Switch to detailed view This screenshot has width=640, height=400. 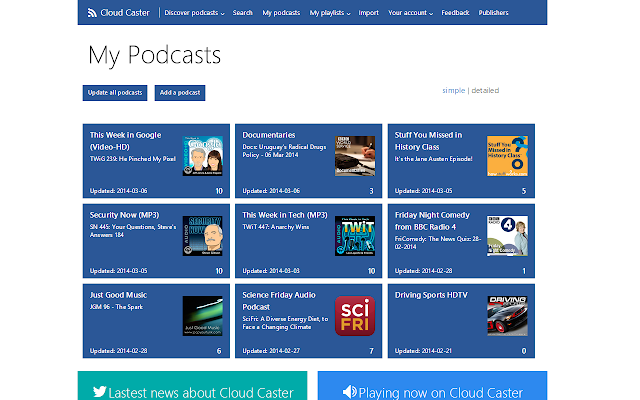pos(485,91)
